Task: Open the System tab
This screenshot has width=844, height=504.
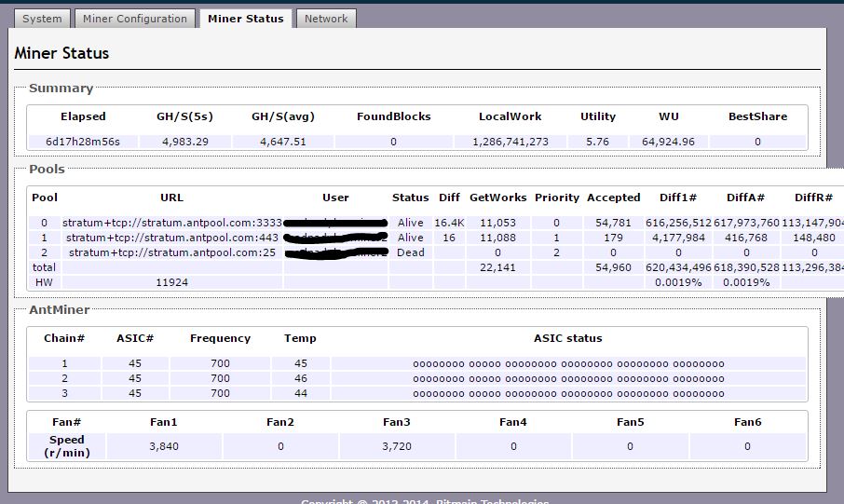Action: tap(42, 19)
